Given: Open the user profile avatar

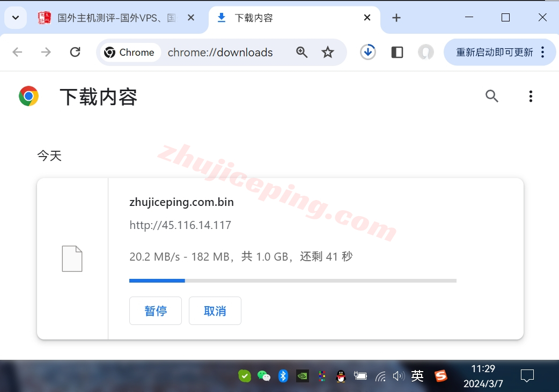Looking at the screenshot, I should click(426, 52).
